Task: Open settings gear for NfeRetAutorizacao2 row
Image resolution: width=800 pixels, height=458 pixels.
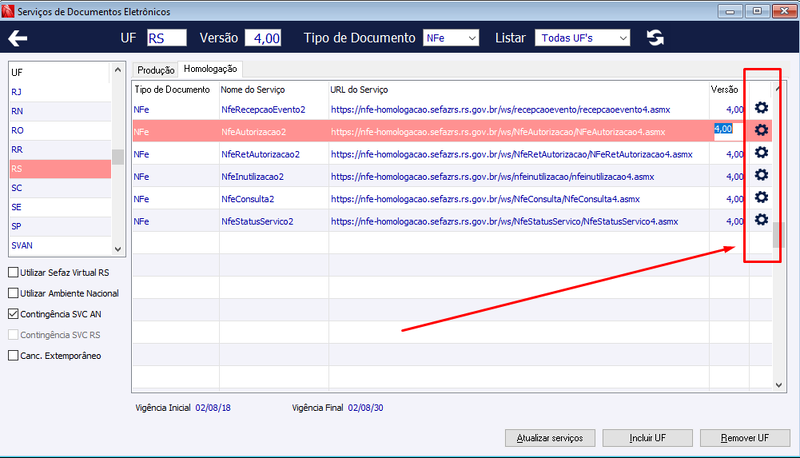Action: [761, 152]
